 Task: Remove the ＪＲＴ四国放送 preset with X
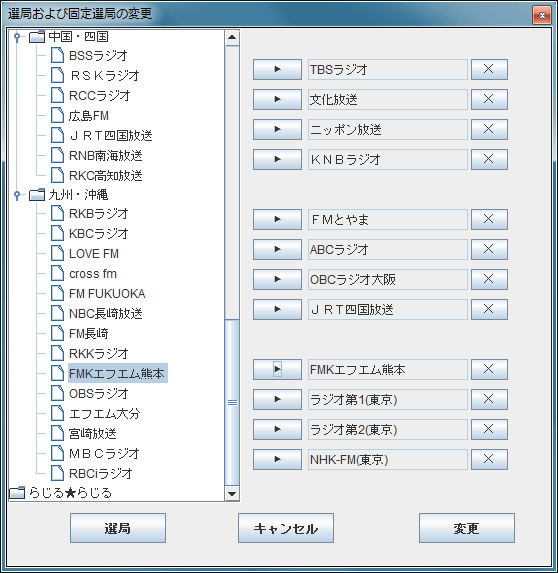[x=489, y=309]
